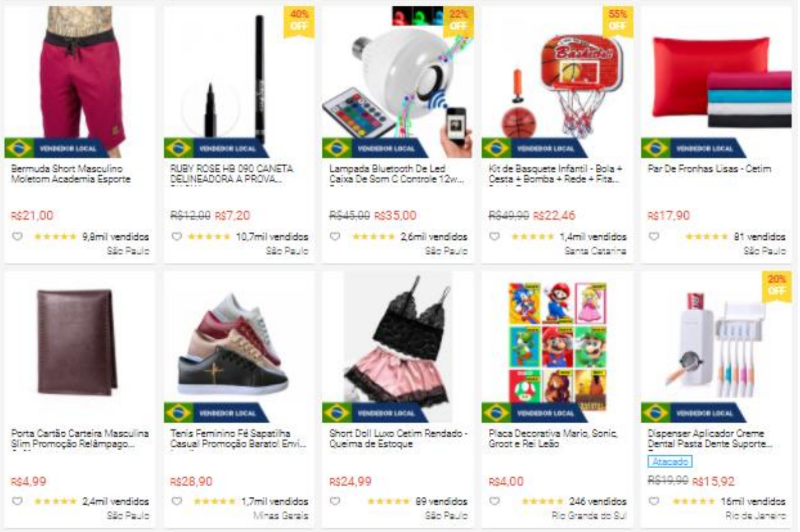Open Lampada Bluetooth De Led title link

[396, 175]
